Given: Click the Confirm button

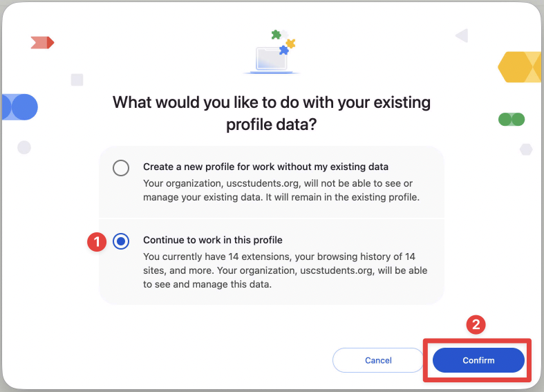Looking at the screenshot, I should click(x=478, y=360).
